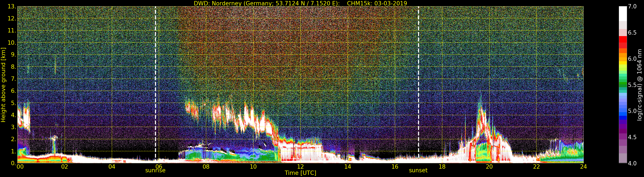
Task: Click the height axis tick label '9.'
Action: pos(14,55)
